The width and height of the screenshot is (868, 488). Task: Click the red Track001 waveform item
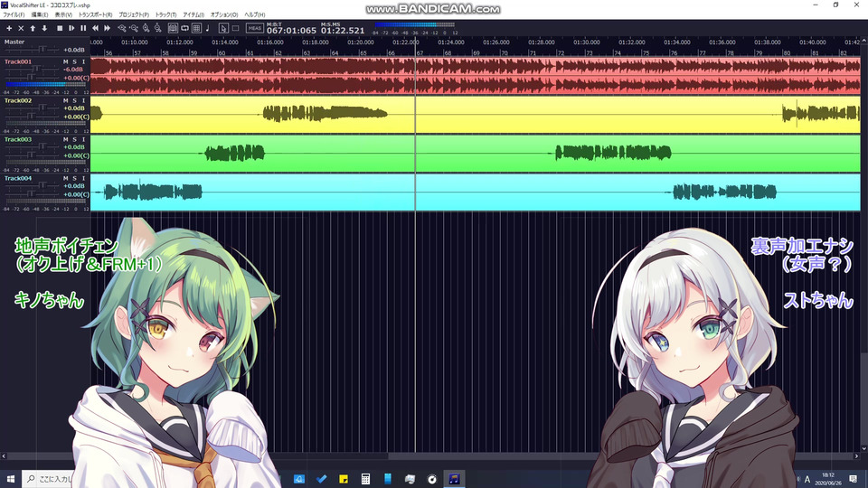click(x=475, y=75)
